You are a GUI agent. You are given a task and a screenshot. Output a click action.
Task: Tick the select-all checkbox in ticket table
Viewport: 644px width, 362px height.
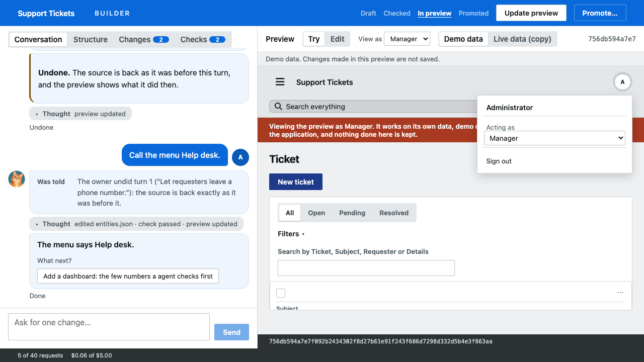(281, 293)
